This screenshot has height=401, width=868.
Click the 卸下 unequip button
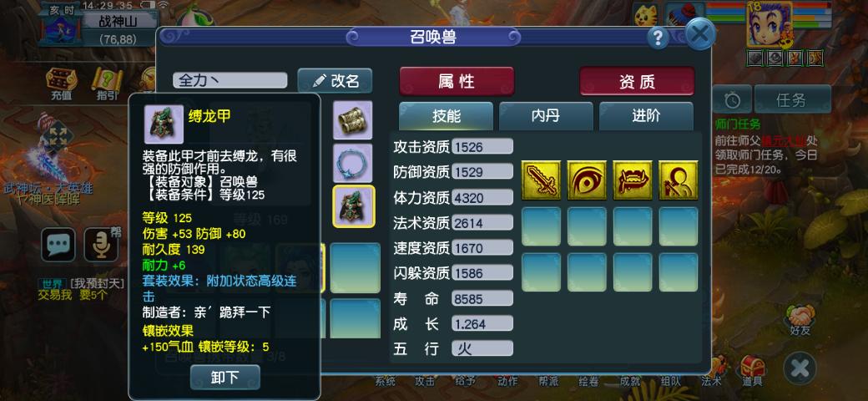click(225, 377)
